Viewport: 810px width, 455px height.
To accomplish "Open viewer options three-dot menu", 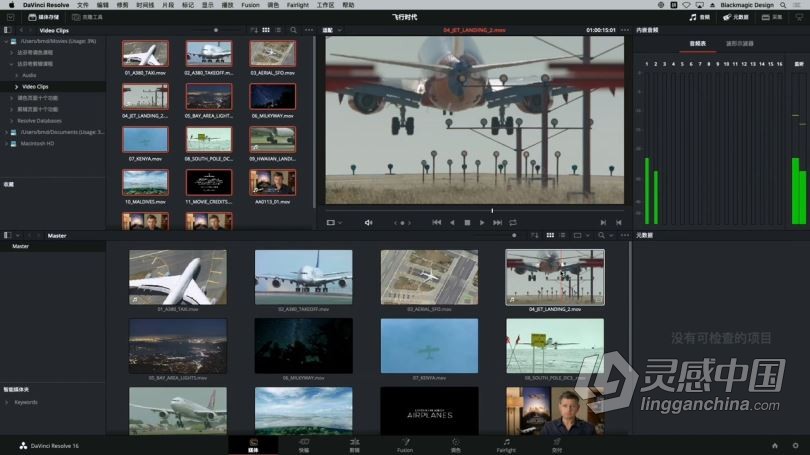I will point(625,30).
